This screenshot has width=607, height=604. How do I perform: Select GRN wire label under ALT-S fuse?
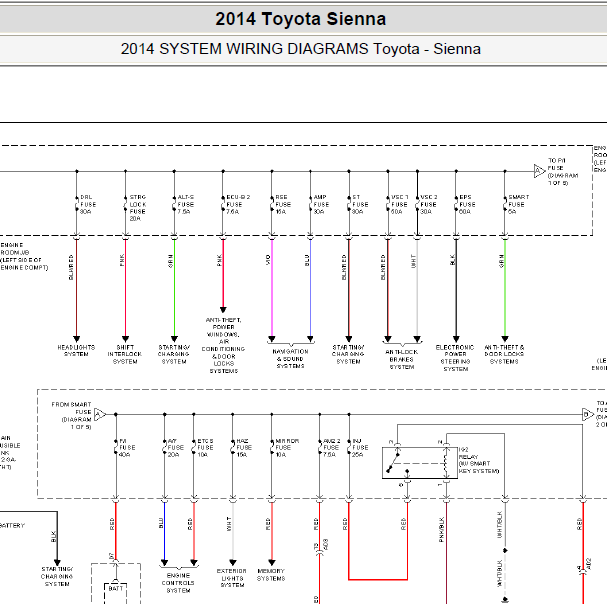170,261
